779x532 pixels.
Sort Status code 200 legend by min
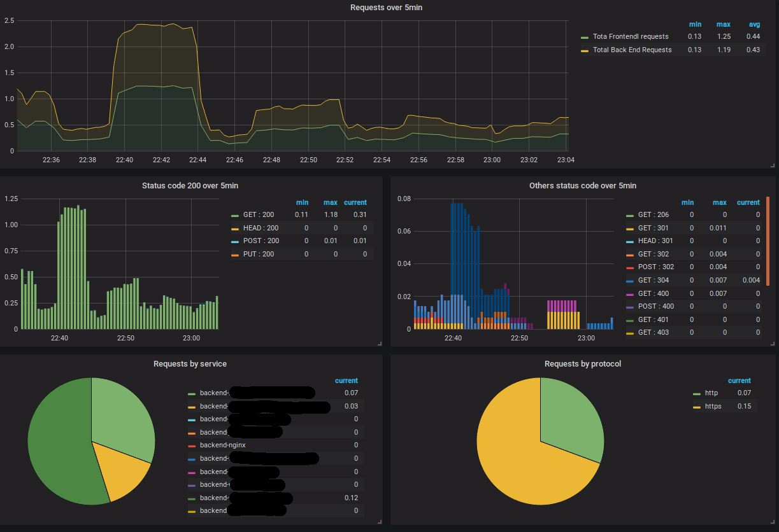pos(302,202)
